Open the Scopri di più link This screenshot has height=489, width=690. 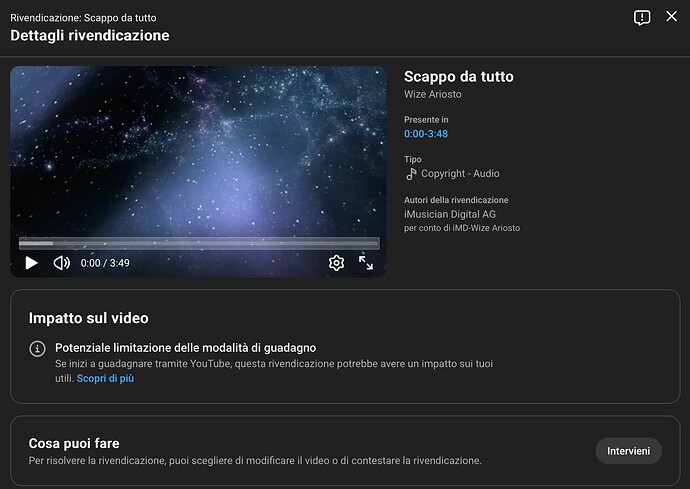(x=105, y=379)
